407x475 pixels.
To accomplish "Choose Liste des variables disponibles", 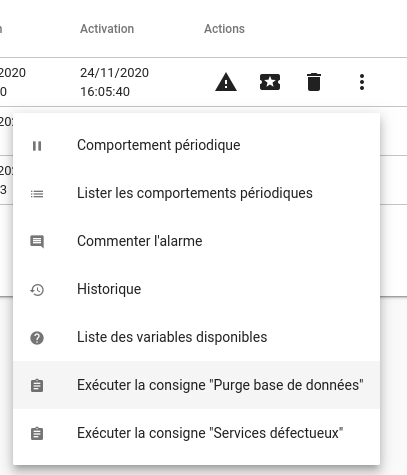I will (x=196, y=338).
